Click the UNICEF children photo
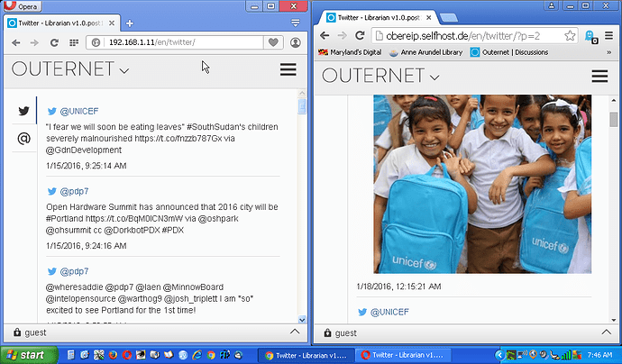The image size is (622, 364). (x=482, y=183)
